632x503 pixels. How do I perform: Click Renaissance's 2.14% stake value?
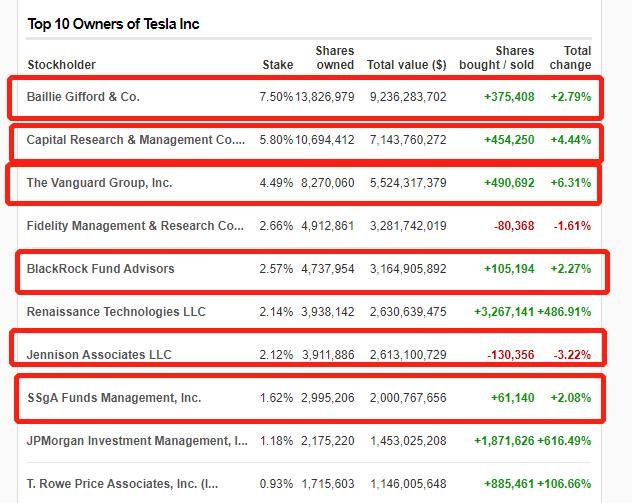coord(276,312)
